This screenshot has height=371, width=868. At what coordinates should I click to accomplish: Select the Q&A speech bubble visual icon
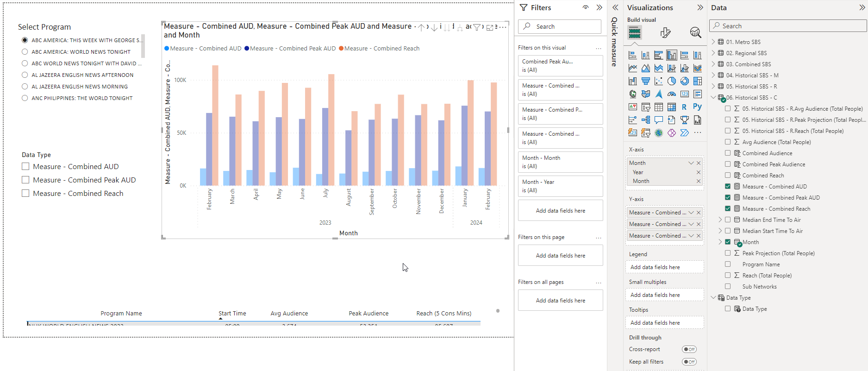tap(659, 120)
